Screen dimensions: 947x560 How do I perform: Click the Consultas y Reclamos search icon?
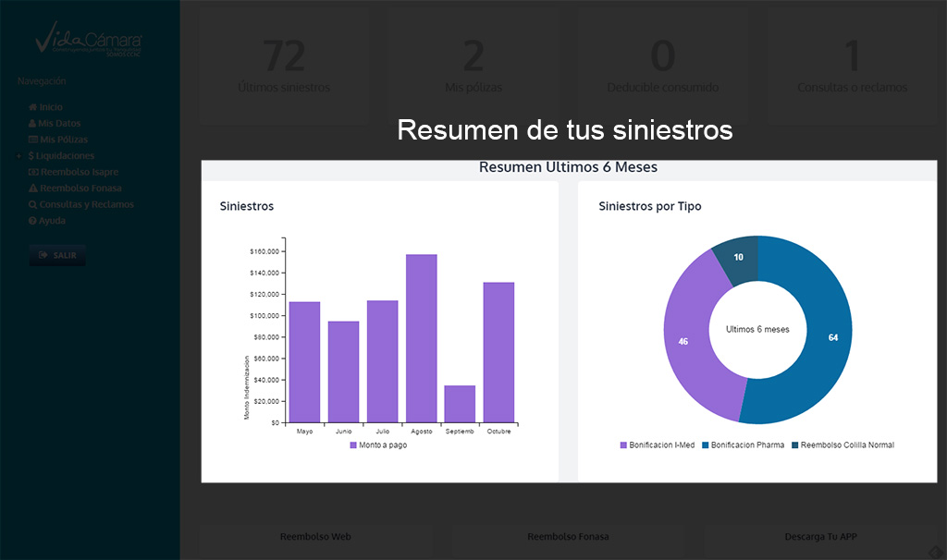pyautogui.click(x=33, y=204)
